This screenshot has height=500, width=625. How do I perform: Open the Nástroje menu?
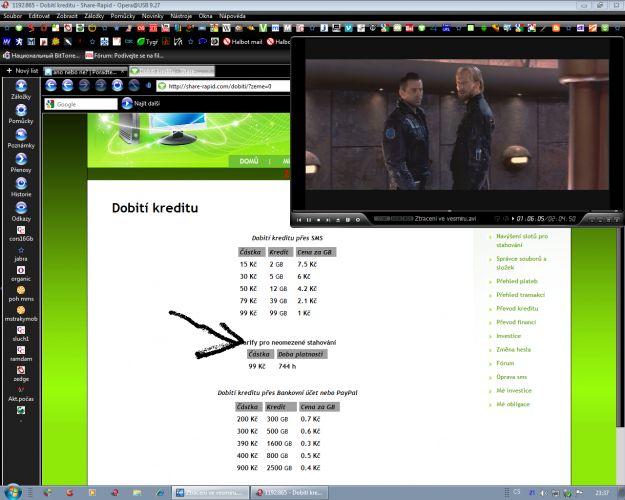click(181, 16)
